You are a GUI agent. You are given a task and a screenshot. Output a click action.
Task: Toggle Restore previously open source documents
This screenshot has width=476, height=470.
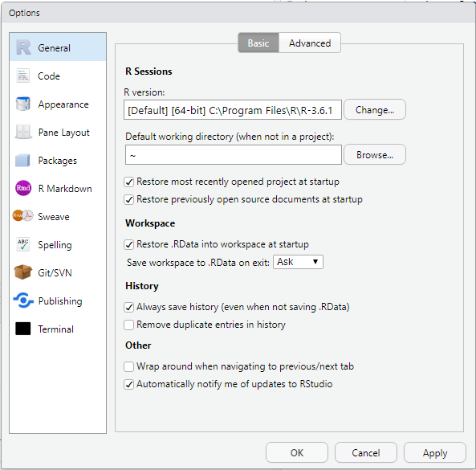click(x=128, y=199)
